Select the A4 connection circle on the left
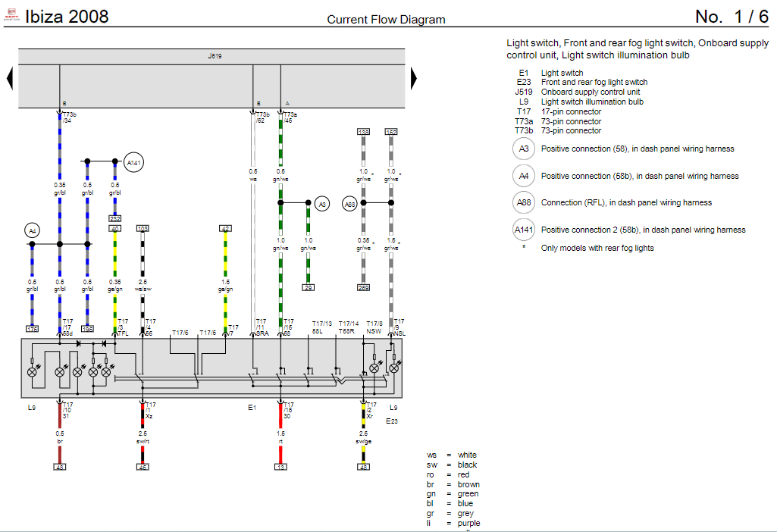The image size is (777, 532). (x=32, y=230)
